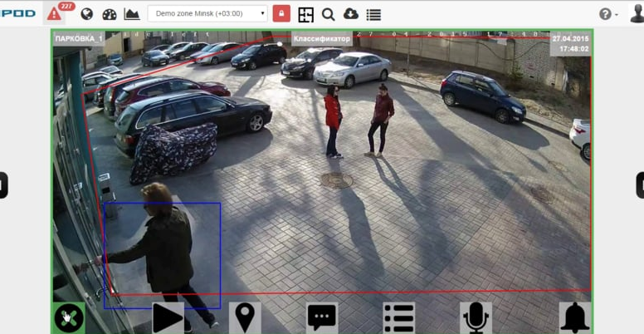This screenshot has height=334, width=644.
Task: Toggle the red lock button
Action: click(x=281, y=13)
